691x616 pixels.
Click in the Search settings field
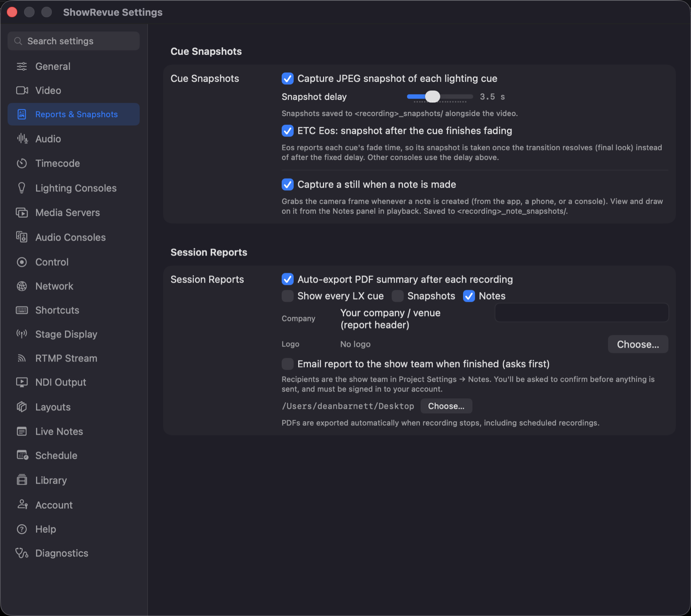coord(74,41)
